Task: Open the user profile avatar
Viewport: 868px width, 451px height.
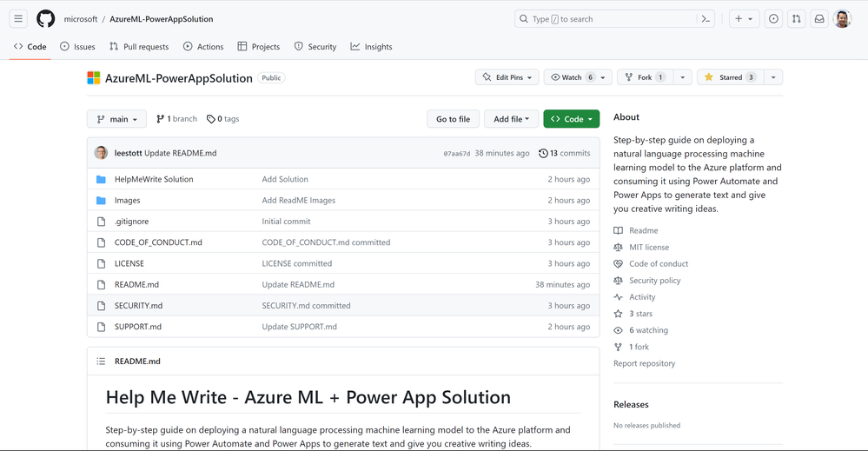Action: [843, 19]
